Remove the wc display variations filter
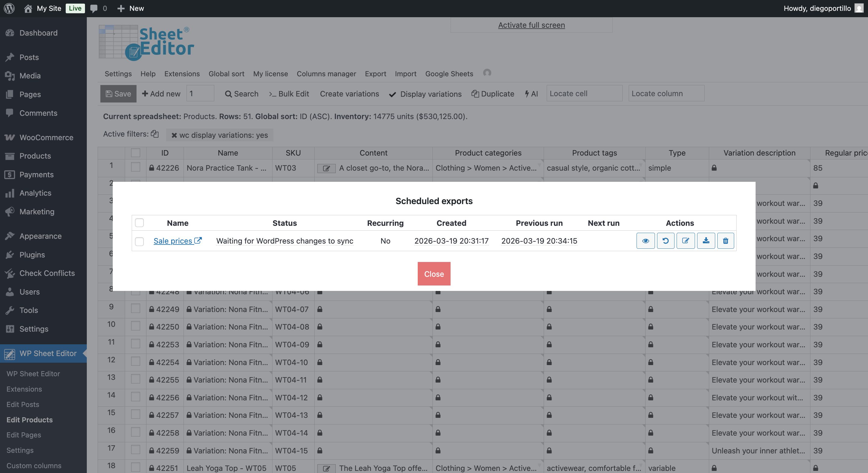This screenshot has height=473, width=868. [174, 135]
